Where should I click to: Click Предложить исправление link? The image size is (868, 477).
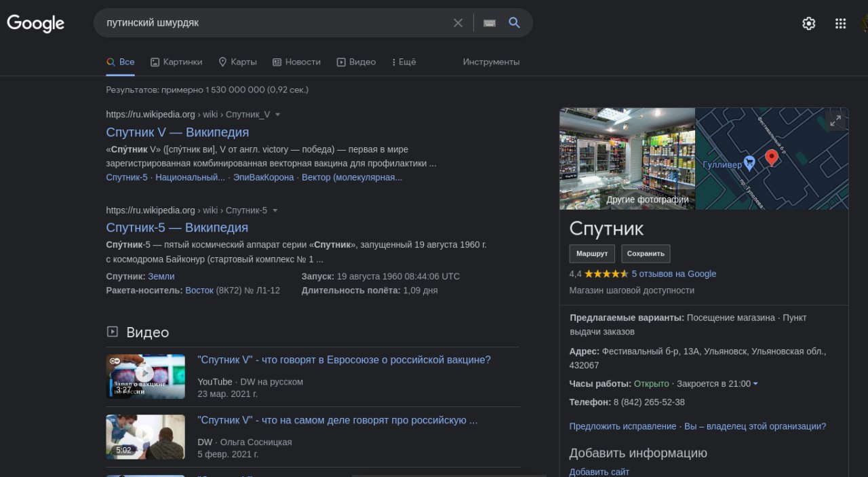(623, 426)
